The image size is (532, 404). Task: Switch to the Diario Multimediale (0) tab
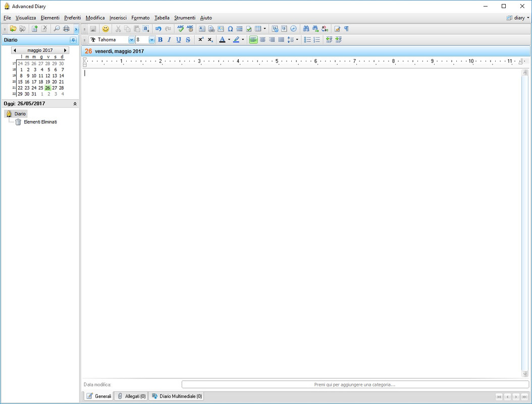pos(177,396)
